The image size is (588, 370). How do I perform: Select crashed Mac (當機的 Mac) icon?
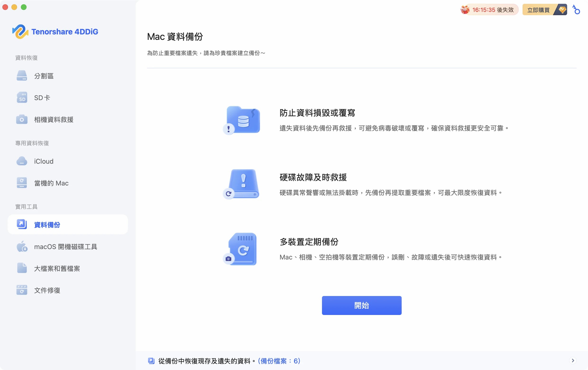pos(22,183)
